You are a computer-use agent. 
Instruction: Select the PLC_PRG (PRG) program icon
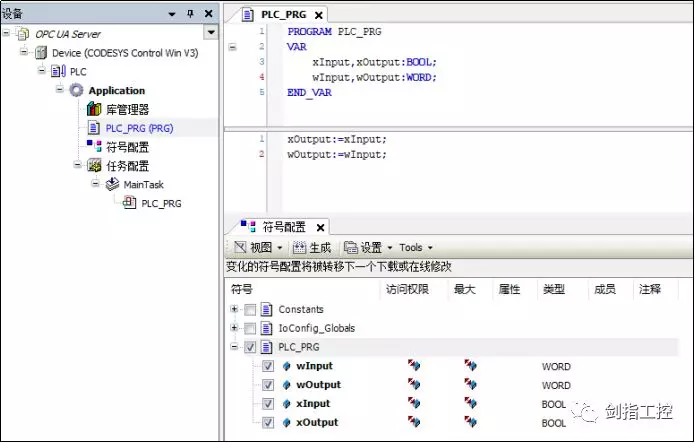(x=94, y=128)
